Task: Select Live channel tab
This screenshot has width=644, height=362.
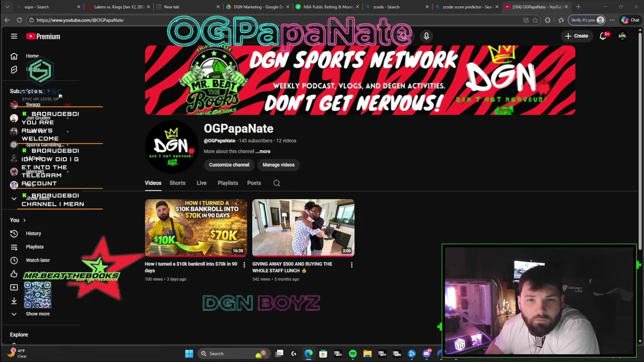Action: (201, 183)
